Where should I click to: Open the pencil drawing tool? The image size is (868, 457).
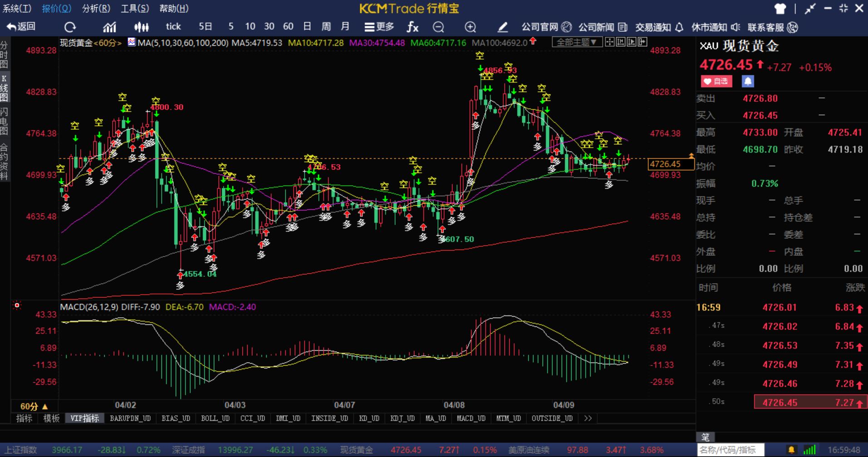502,27
